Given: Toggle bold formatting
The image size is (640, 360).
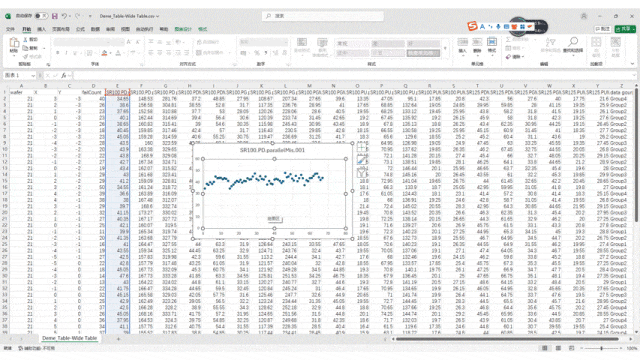Looking at the screenshot, I should pos(58,53).
